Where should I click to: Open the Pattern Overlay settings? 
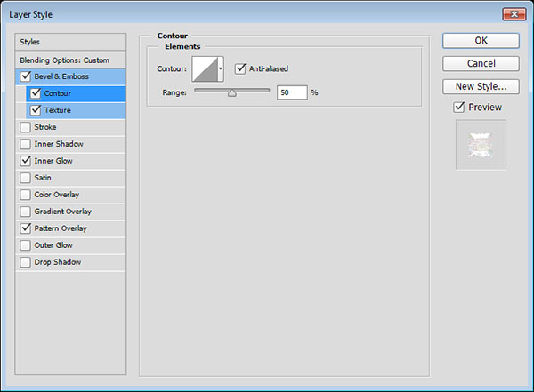(70, 228)
